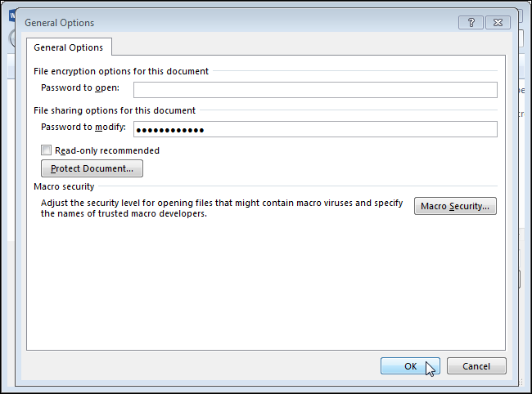This screenshot has height=394, width=532.
Task: Click the macro security description text
Action: [x=221, y=208]
